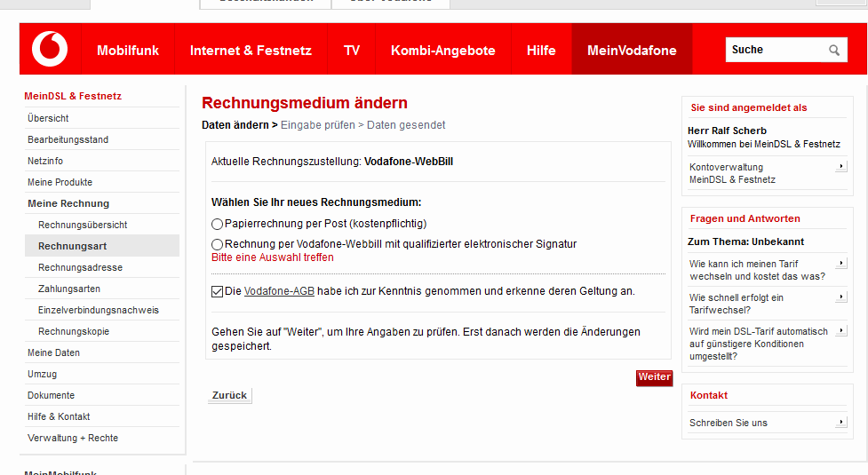Open Umzug in sidebar
This screenshot has width=868, height=475.
42,374
